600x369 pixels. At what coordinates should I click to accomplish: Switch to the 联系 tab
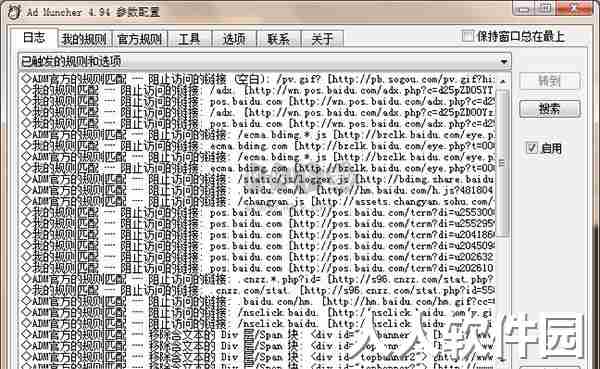(x=279, y=39)
